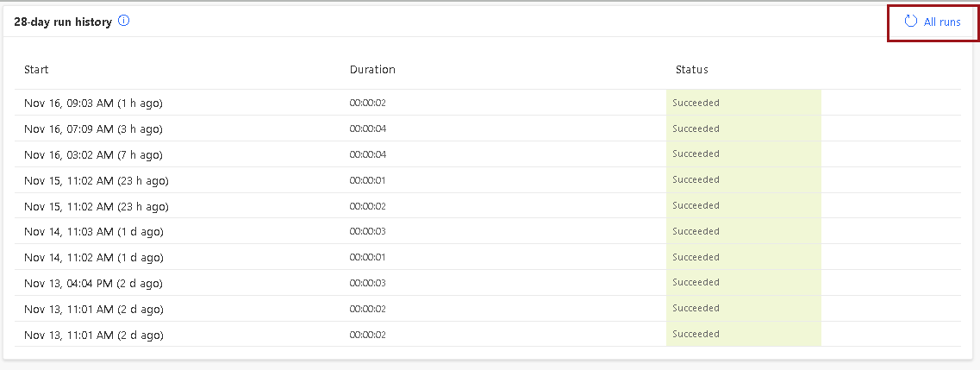Click the 00:00:04 duration of the 07:09 AM run

click(x=367, y=129)
